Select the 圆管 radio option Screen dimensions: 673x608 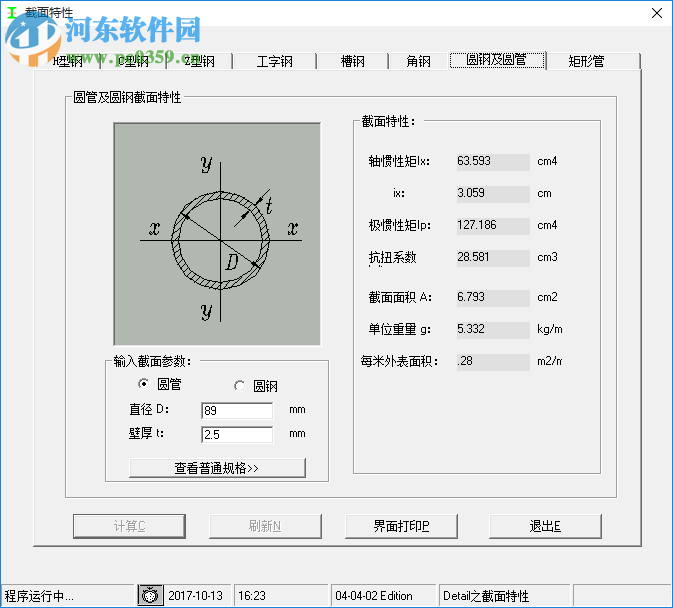pyautogui.click(x=160, y=384)
